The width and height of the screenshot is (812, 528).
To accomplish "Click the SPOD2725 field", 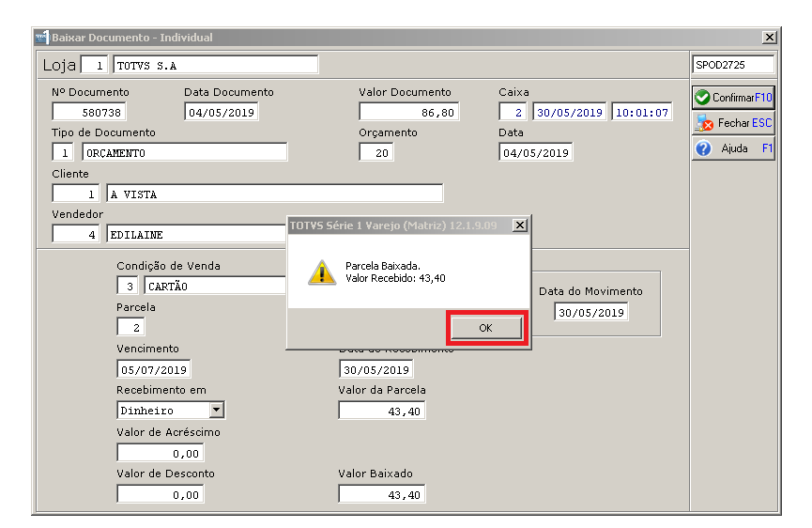I will [x=733, y=65].
